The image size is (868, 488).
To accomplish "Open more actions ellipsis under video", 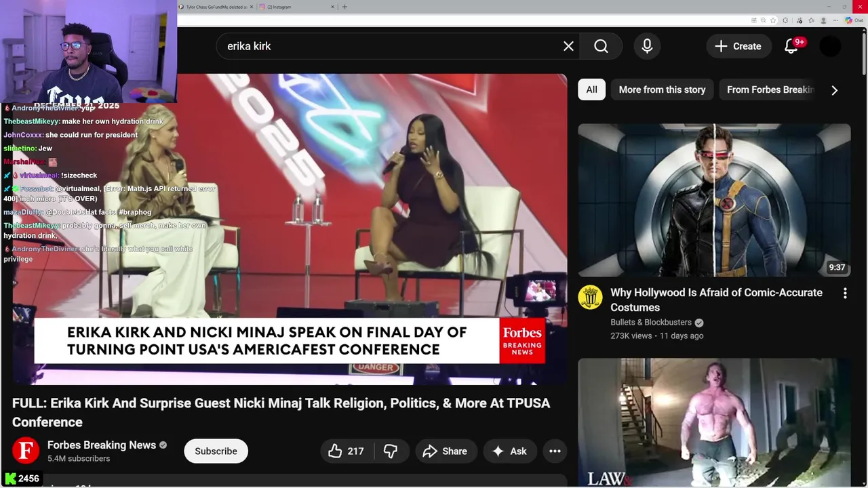I will click(555, 451).
